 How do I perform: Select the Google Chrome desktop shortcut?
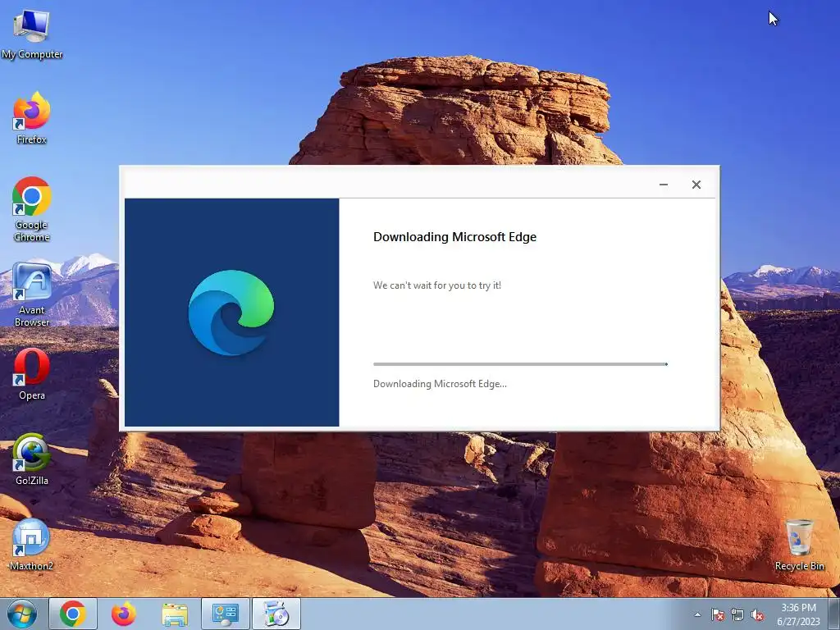tap(32, 209)
